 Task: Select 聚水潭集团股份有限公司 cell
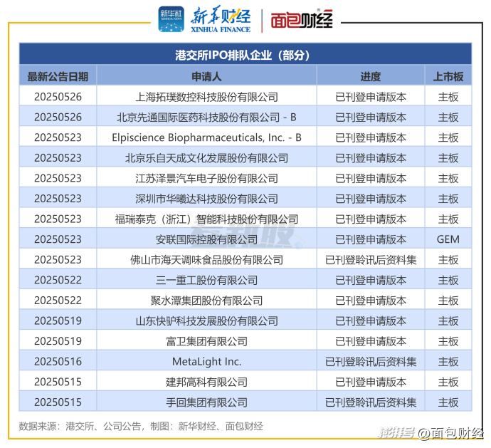click(206, 301)
